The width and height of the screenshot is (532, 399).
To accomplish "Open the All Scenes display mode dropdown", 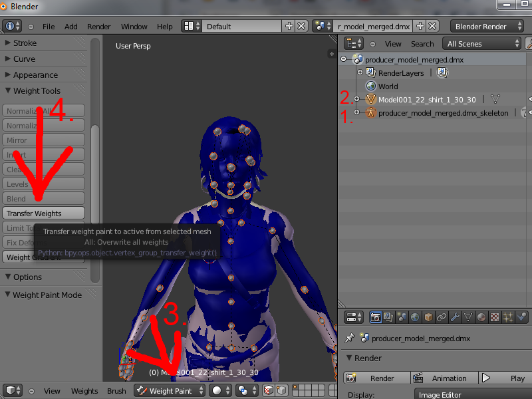I will [481, 43].
